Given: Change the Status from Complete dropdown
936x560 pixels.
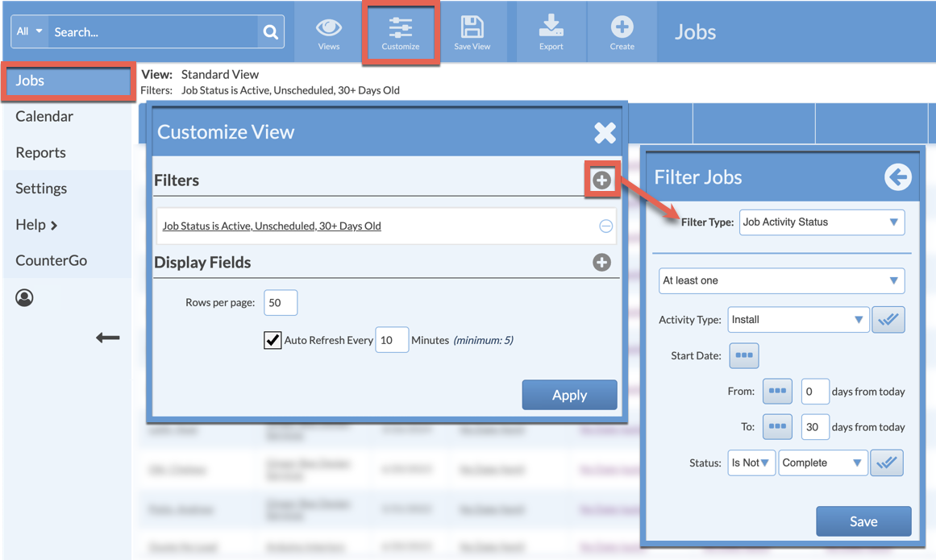Looking at the screenshot, I should [823, 462].
